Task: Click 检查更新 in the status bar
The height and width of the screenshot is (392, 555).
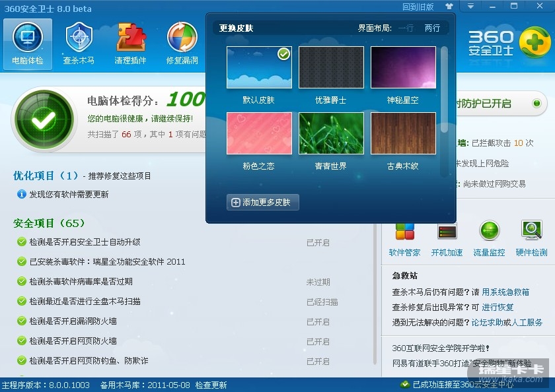Action: [211, 385]
